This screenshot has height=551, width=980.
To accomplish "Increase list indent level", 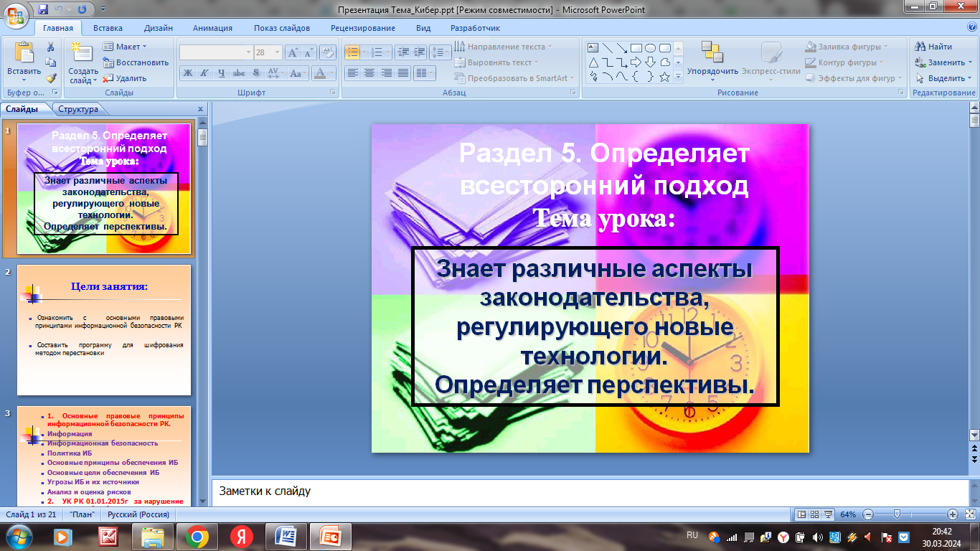I will pos(419,52).
